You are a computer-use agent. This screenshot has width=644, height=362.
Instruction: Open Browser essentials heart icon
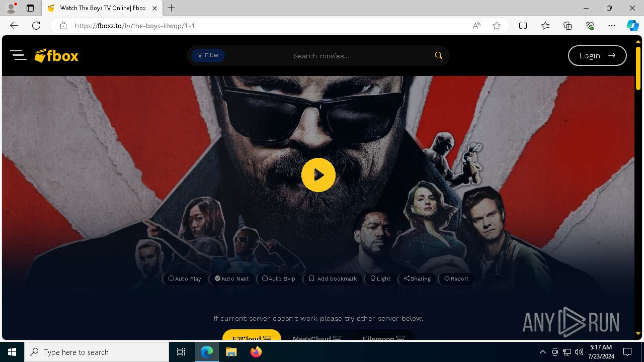click(x=590, y=26)
